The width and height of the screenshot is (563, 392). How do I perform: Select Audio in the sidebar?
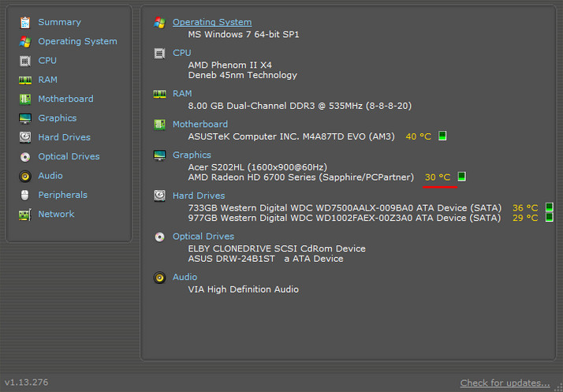point(50,176)
